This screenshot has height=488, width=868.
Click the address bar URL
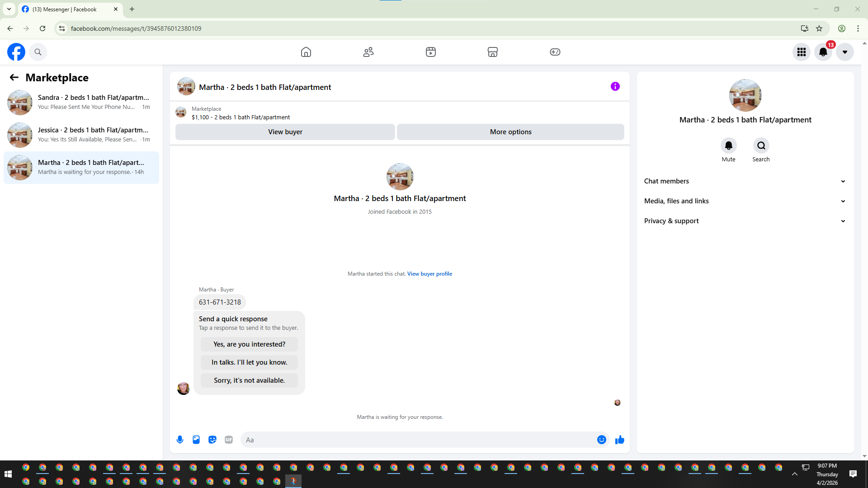pyautogui.click(x=136, y=28)
